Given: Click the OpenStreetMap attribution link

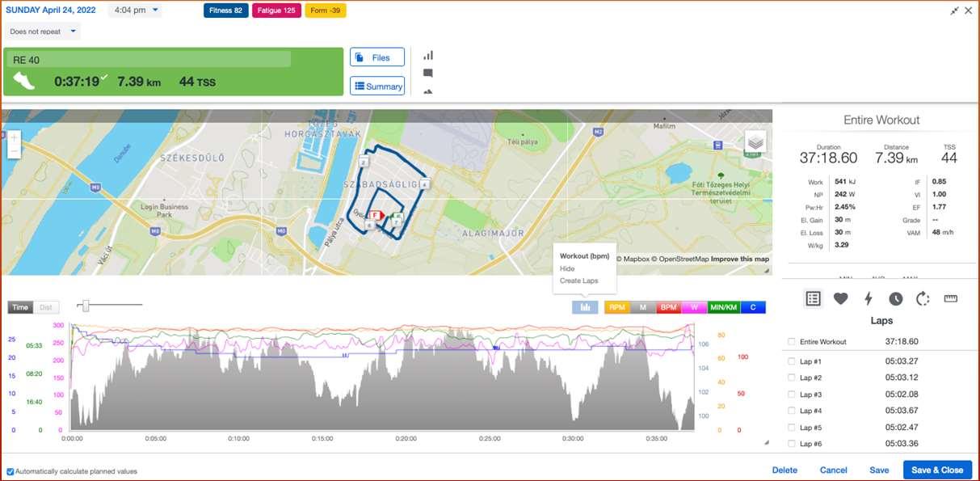Looking at the screenshot, I should coord(682,259).
